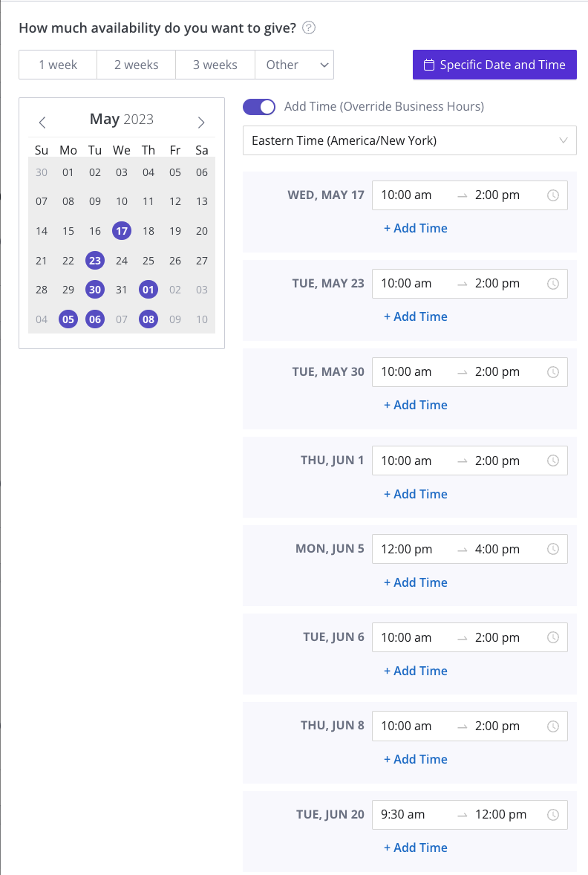Deselect May 23 on the calendar
This screenshot has width=588, height=875.
pyautogui.click(x=95, y=261)
